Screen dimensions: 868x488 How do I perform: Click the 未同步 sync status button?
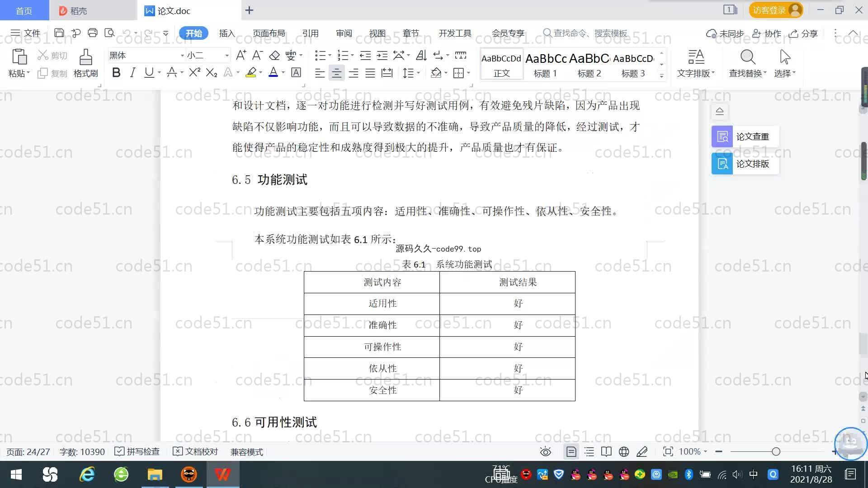click(725, 33)
